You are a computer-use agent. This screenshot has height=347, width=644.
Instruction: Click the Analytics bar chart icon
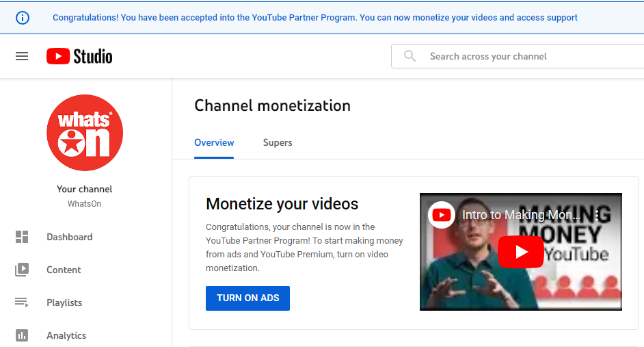[x=22, y=335]
